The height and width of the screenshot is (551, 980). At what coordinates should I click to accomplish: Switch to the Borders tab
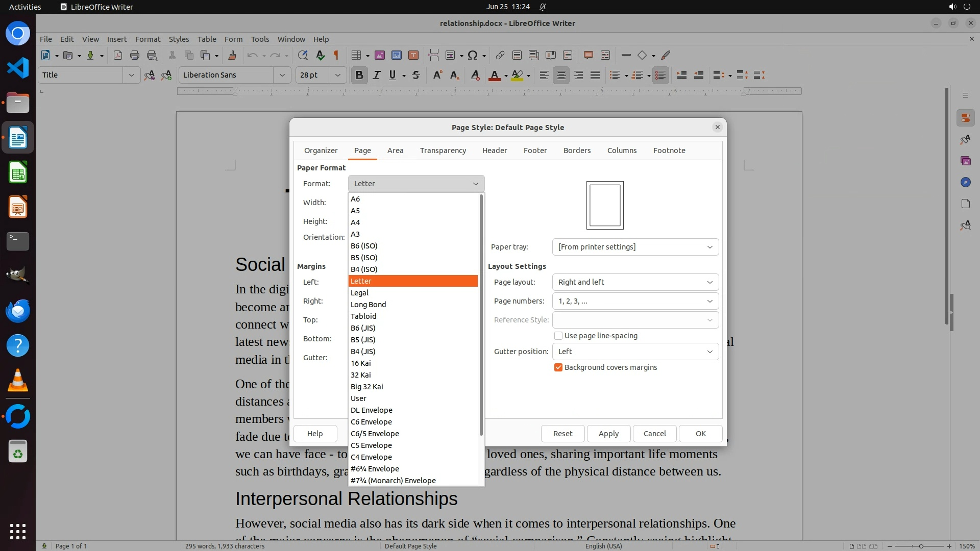coord(577,151)
